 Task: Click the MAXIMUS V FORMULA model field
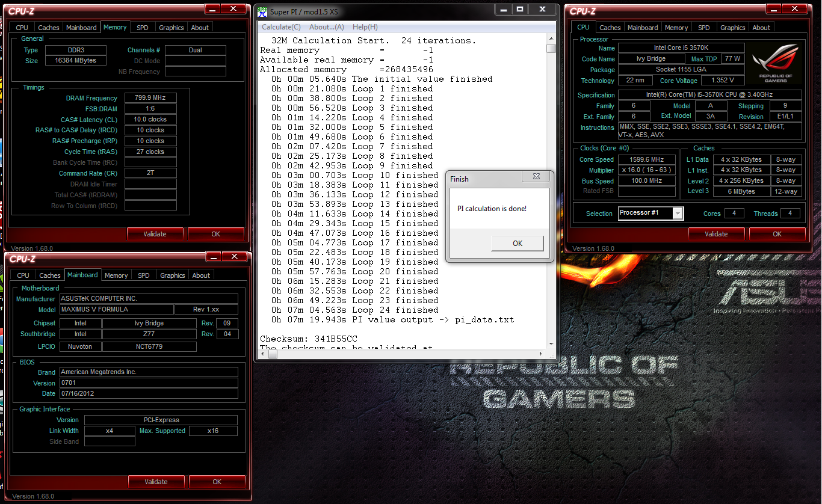[116, 310]
